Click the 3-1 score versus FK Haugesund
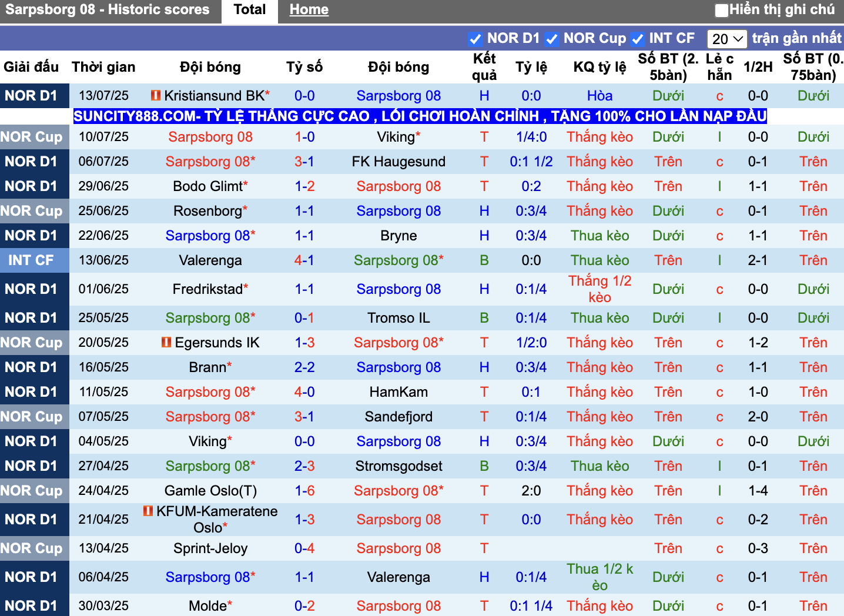Viewport: 844px width, 616px height. point(304,162)
